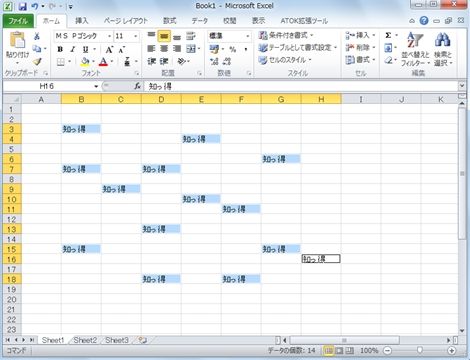Toggle Top Align vertical alignment
This screenshot has height=360, width=470.
(x=151, y=36)
